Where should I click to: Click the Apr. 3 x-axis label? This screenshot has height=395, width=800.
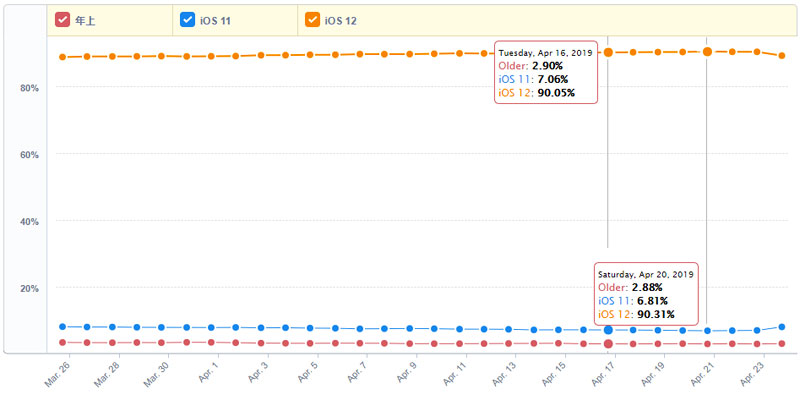257,373
